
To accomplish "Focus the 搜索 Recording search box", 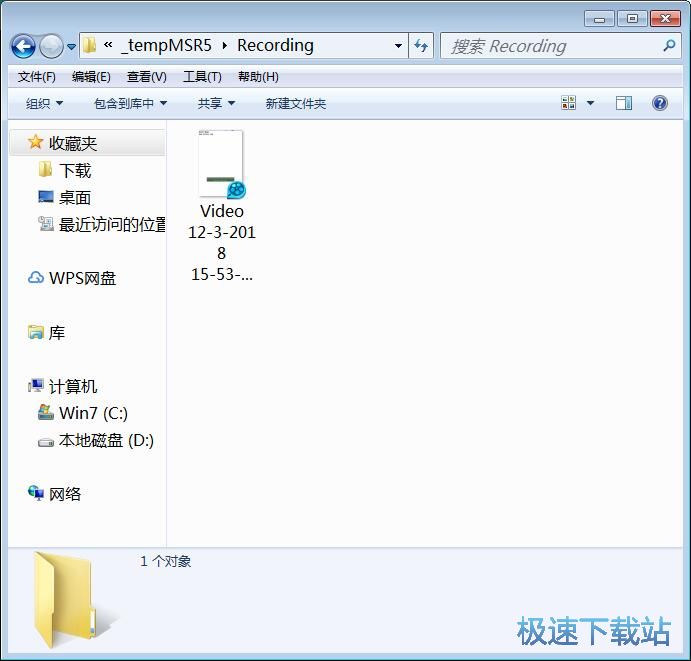I will coord(560,46).
